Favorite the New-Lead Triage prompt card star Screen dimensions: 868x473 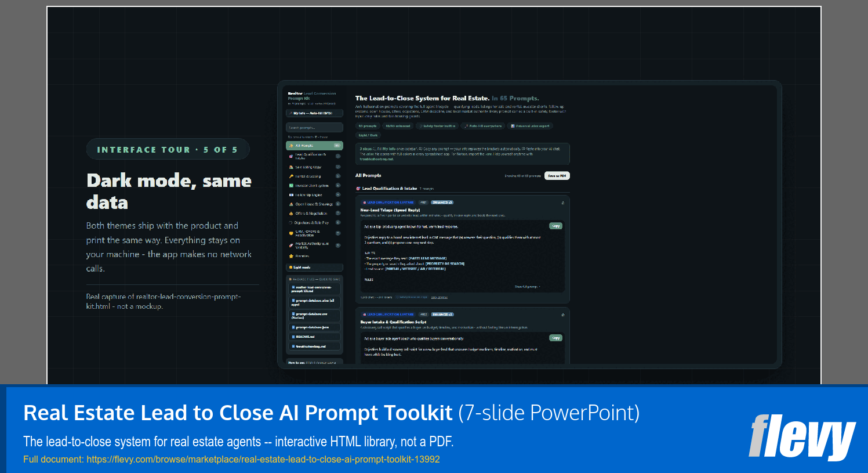(563, 203)
